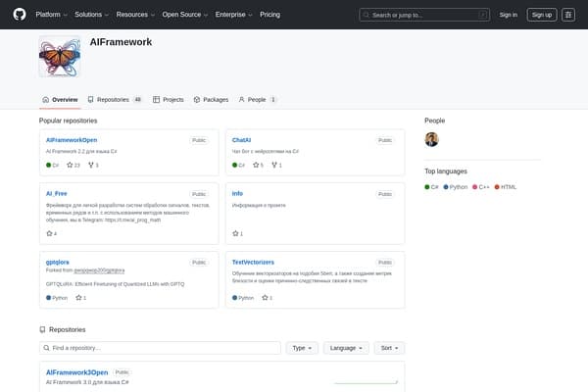Open the member avatar under People
588x392 pixels.
click(x=431, y=139)
